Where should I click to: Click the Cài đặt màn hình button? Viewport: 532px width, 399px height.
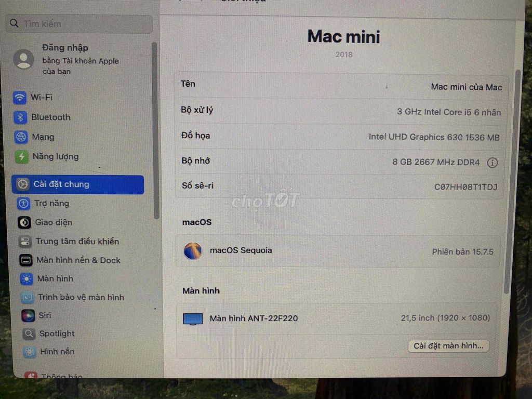pyautogui.click(x=448, y=345)
